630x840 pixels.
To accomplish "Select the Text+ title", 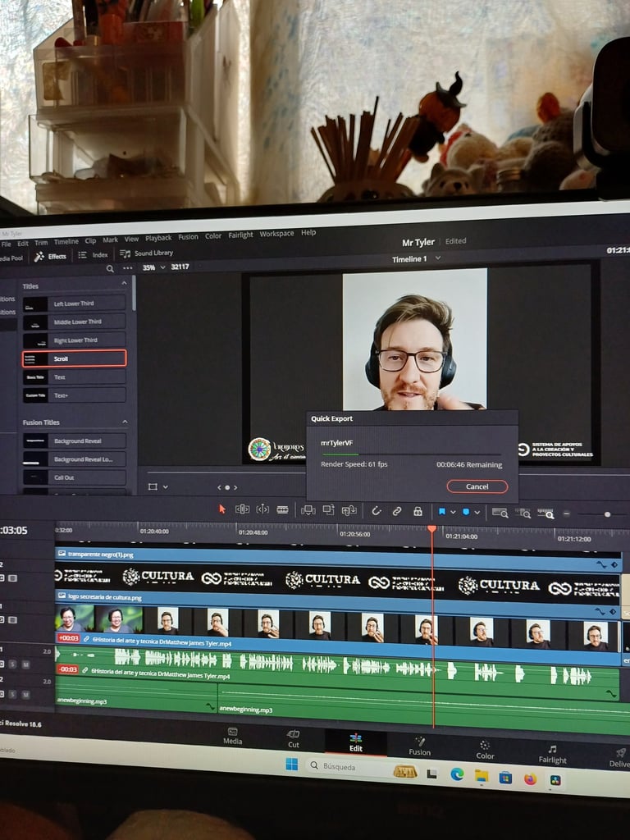I will (x=74, y=395).
